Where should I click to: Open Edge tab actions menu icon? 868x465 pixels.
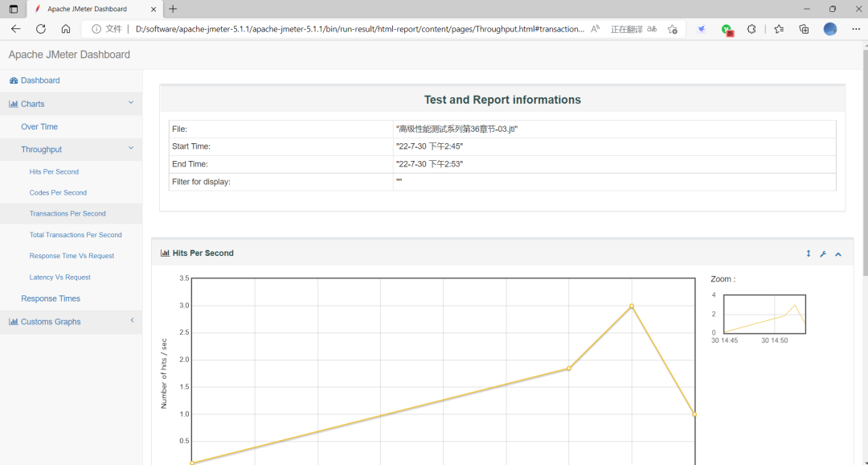click(x=14, y=9)
